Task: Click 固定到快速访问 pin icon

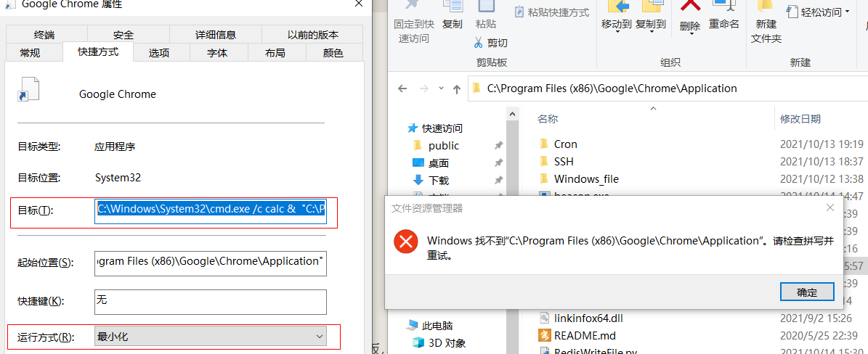Action: (x=413, y=6)
